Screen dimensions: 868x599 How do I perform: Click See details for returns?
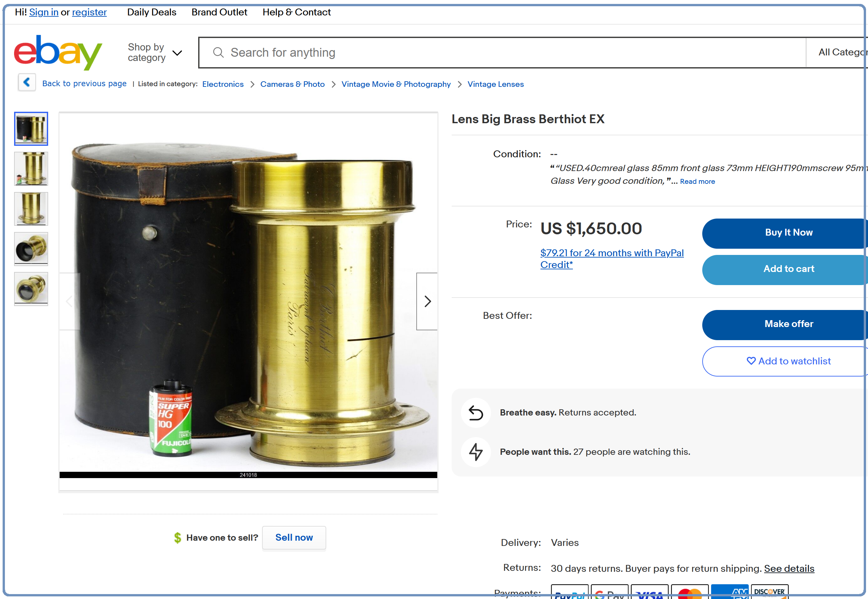click(789, 569)
